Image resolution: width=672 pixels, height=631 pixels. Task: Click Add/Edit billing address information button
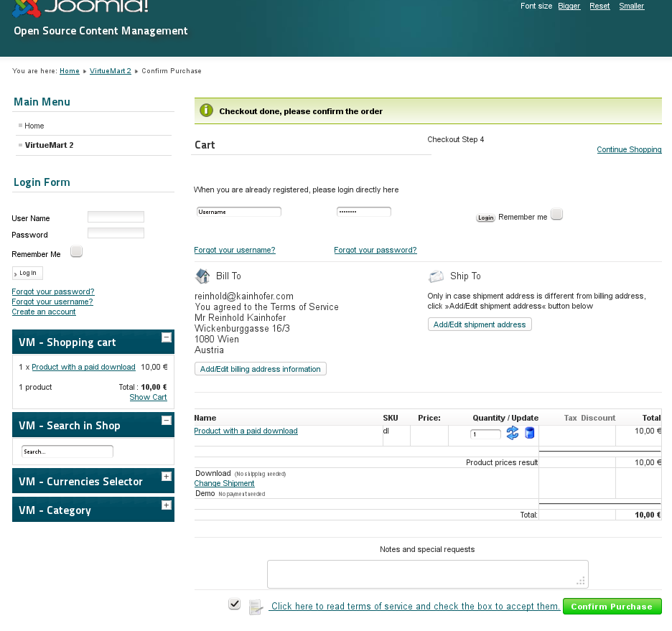click(260, 369)
